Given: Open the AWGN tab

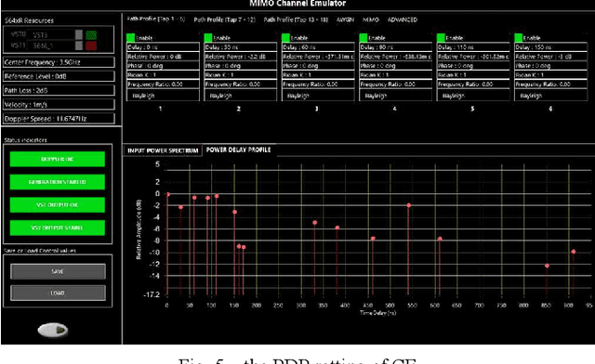Looking at the screenshot, I should pyautogui.click(x=345, y=19).
